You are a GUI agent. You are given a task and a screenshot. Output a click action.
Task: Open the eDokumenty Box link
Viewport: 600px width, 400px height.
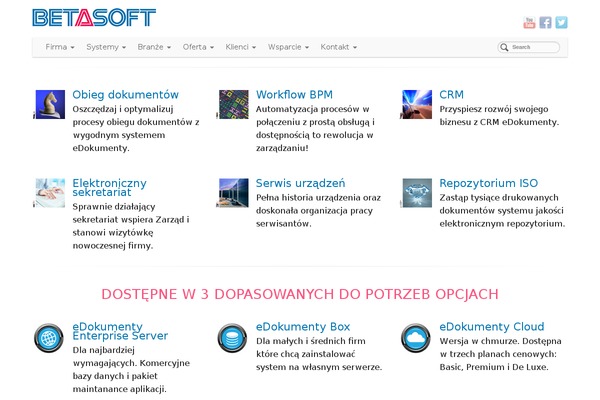[303, 327]
